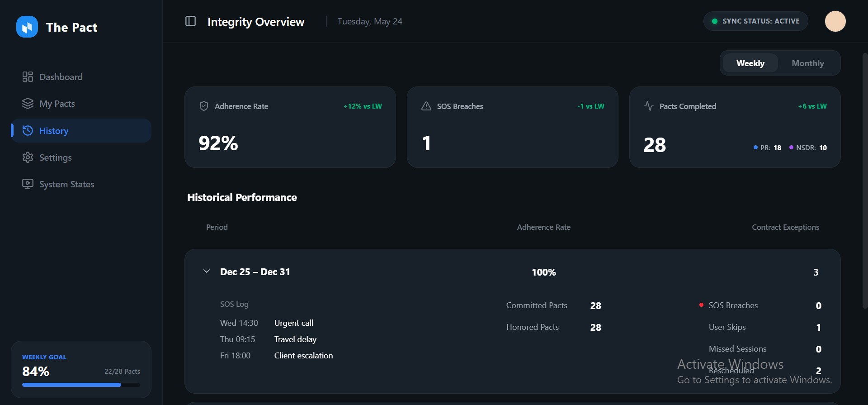Screen dimensions: 868x405
Task: Click the 92% adherence value
Action: (218, 143)
